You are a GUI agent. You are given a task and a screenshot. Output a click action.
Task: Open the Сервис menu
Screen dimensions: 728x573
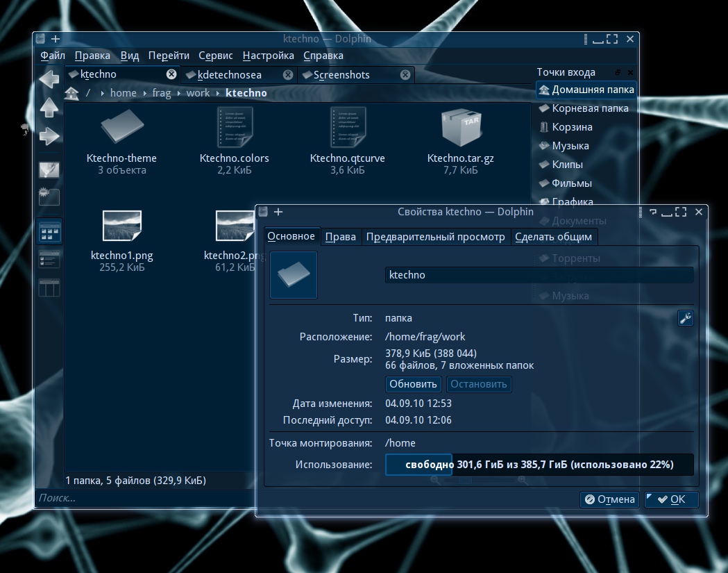tap(215, 56)
